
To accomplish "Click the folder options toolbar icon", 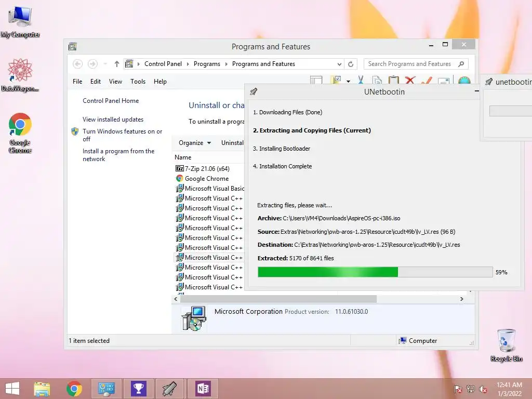I will click(336, 80).
